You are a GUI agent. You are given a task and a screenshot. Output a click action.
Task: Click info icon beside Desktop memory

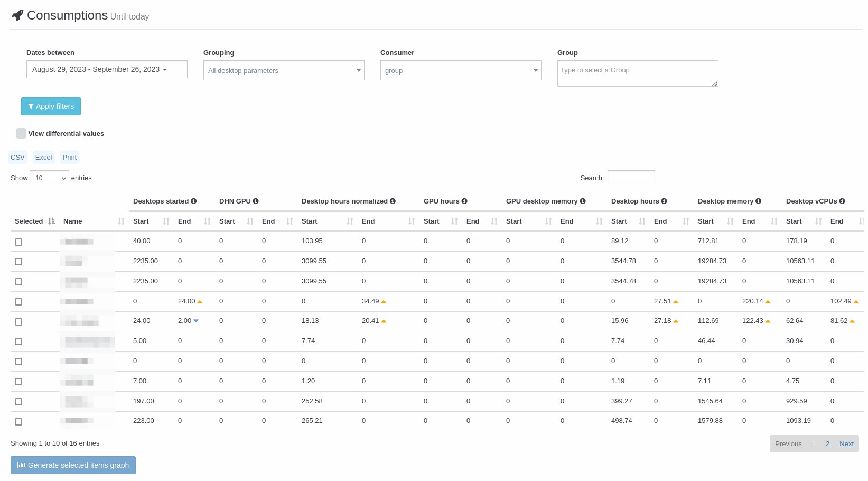[x=758, y=201]
